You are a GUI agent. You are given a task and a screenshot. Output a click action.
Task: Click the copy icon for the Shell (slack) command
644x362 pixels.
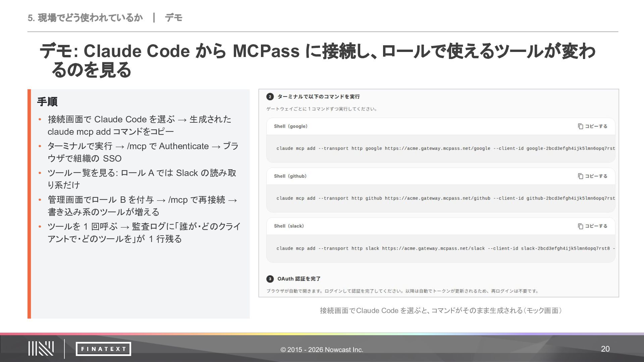[580, 226]
